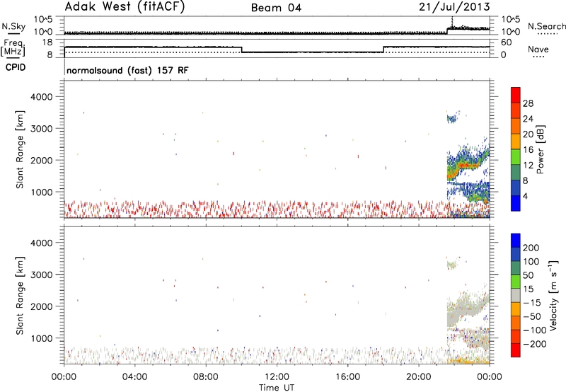
Task: Click the date '21/Jul/2013'
Action: 454,6
